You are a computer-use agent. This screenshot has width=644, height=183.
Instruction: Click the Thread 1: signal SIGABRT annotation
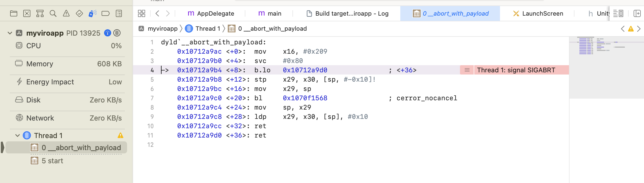click(516, 70)
